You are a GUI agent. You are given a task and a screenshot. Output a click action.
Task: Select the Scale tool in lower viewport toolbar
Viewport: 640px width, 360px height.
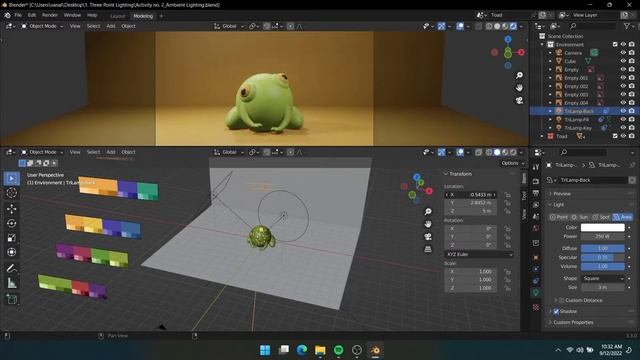click(x=11, y=238)
